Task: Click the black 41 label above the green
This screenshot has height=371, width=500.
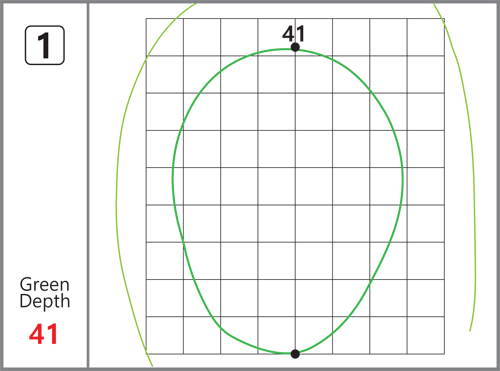Action: click(294, 34)
